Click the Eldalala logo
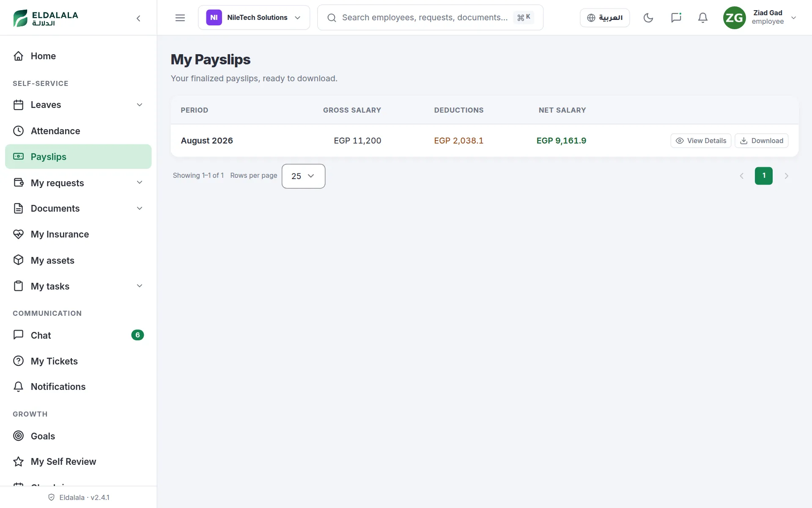The height and width of the screenshot is (508, 812). pos(46,18)
